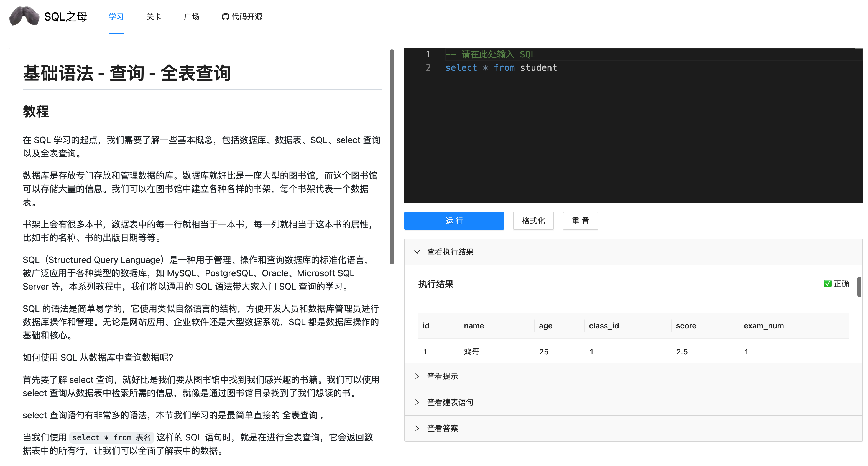
Task: Click the 重置 button
Action: tap(580, 221)
